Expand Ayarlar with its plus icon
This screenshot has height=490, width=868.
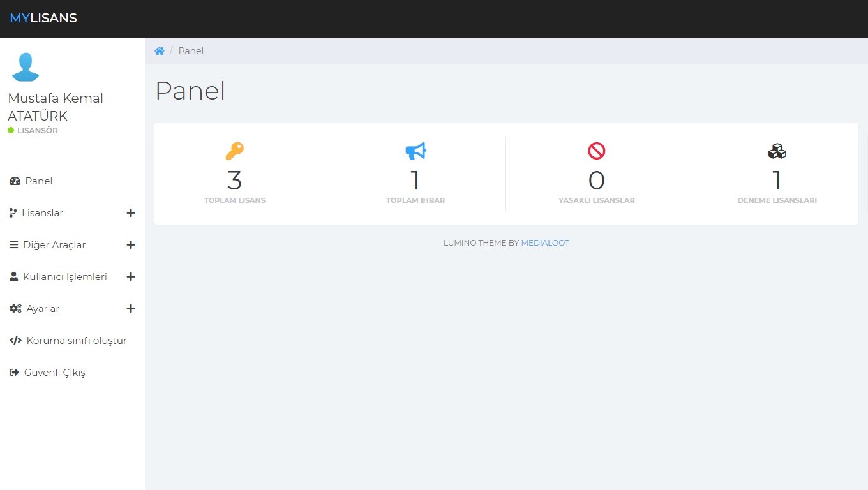click(x=131, y=309)
